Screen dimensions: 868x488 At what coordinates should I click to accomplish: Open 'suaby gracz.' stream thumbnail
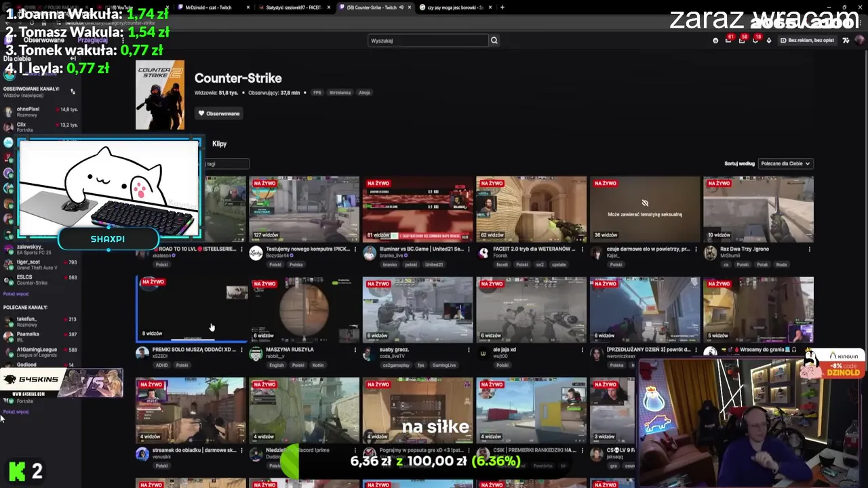coord(418,309)
